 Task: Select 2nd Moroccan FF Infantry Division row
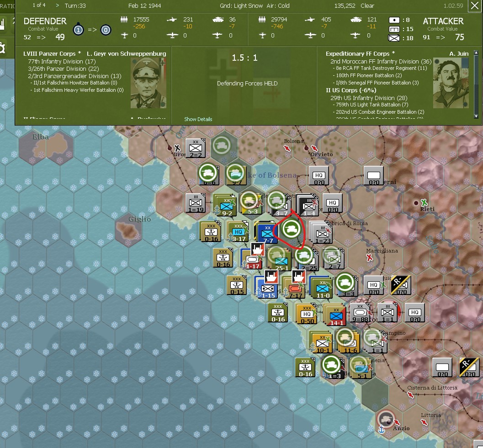click(x=381, y=61)
